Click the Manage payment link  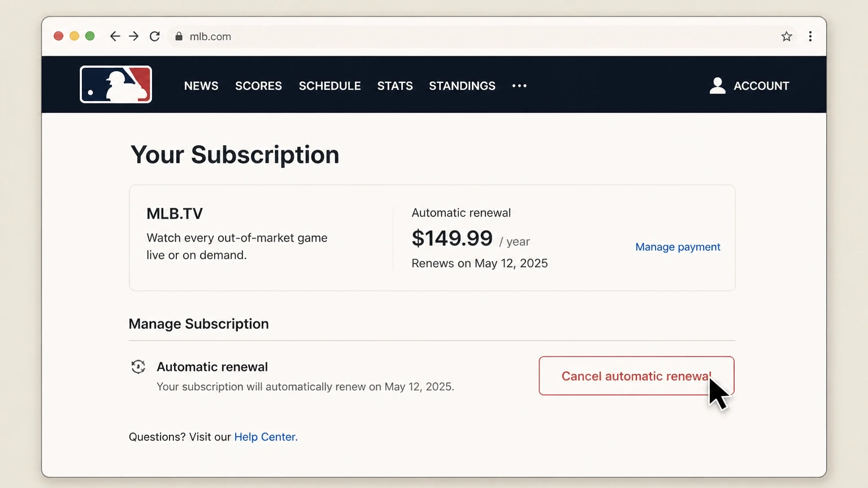(x=678, y=247)
